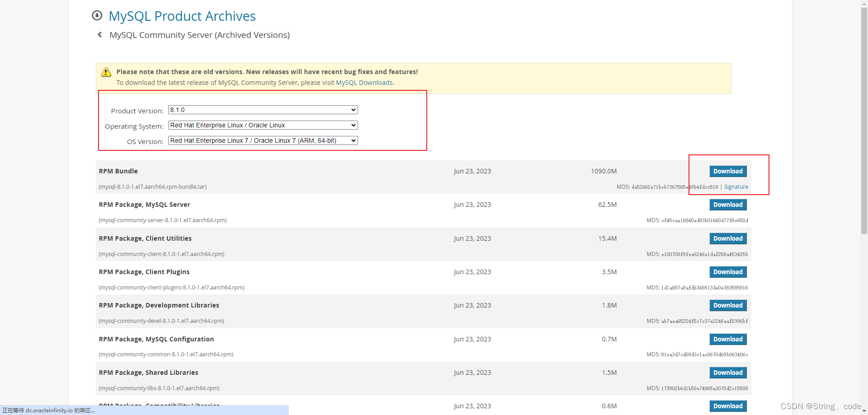Click the RPM Package, Shared Libraries title
Image resolution: width=868 pixels, height=415 pixels.
click(148, 373)
